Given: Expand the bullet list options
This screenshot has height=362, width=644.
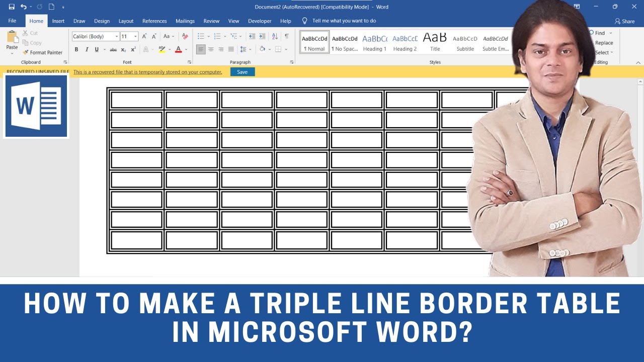Looking at the screenshot, I should coord(208,36).
